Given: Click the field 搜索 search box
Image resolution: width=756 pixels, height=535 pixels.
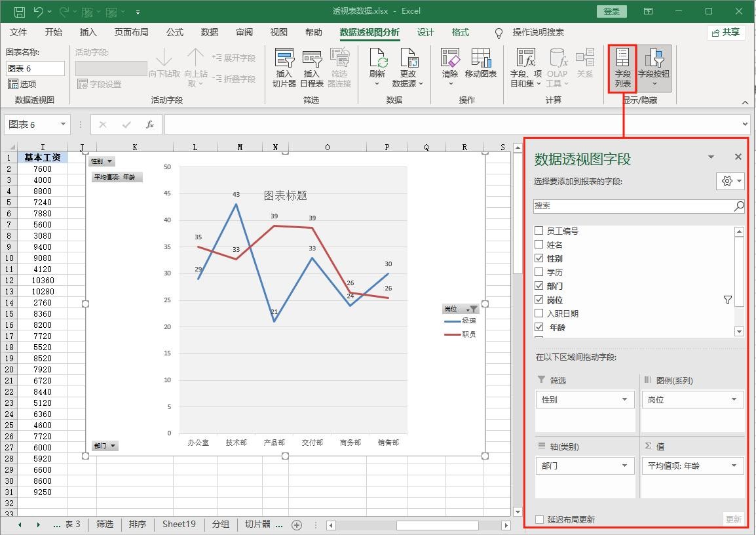Looking at the screenshot, I should click(x=633, y=206).
